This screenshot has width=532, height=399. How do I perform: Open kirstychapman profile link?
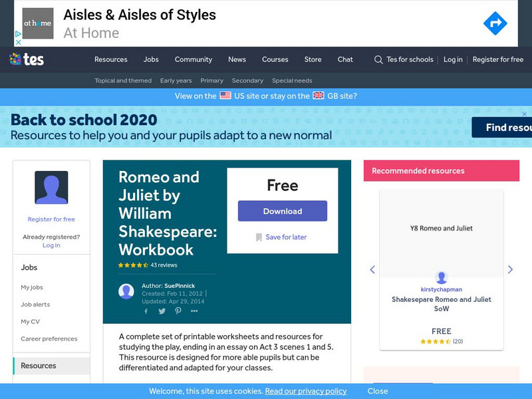click(442, 289)
